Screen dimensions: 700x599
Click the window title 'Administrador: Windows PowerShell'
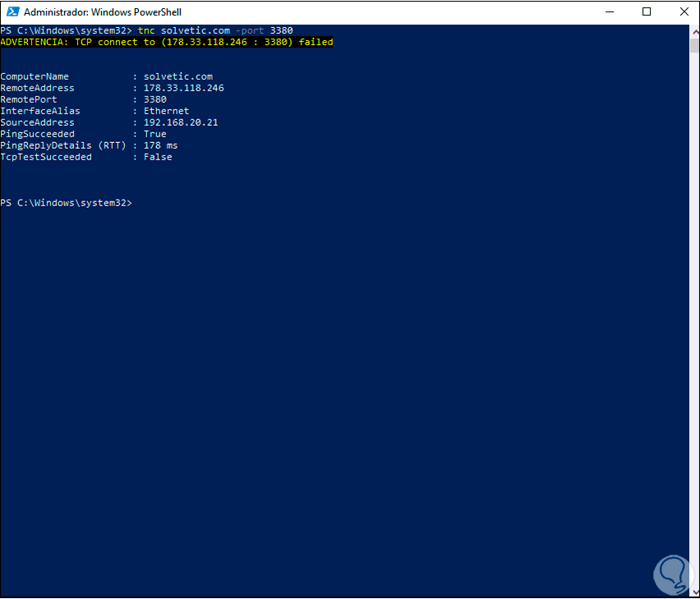coord(103,12)
